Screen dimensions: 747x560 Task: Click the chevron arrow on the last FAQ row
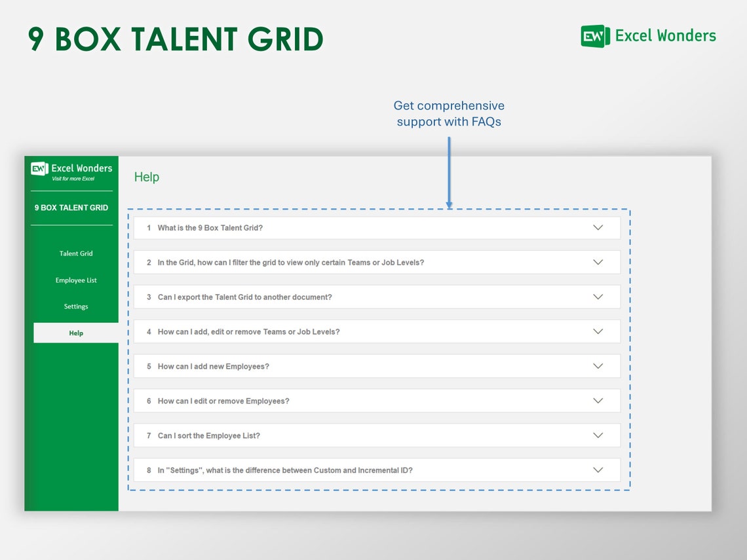click(598, 470)
